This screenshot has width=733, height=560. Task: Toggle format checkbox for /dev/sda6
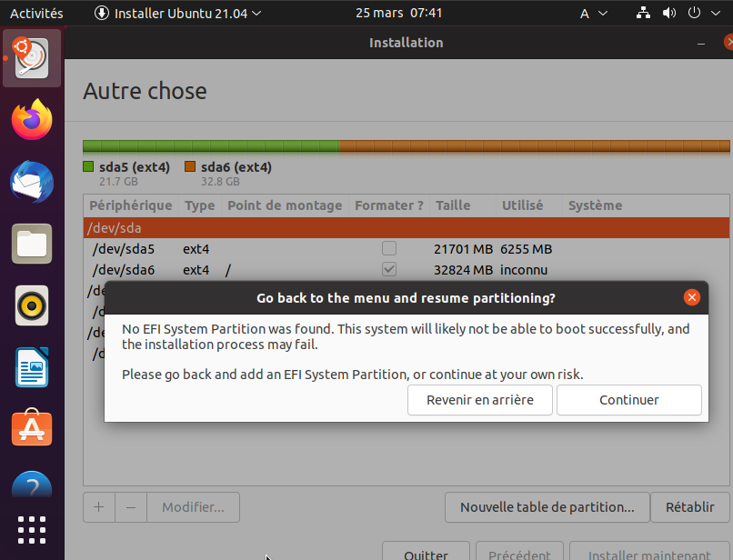click(x=389, y=269)
